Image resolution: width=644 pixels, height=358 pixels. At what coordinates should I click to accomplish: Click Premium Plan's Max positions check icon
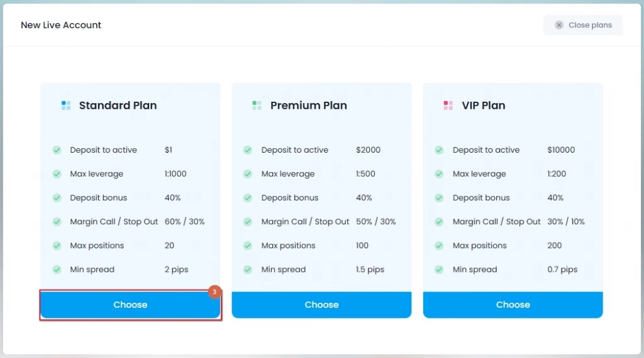pyautogui.click(x=248, y=246)
